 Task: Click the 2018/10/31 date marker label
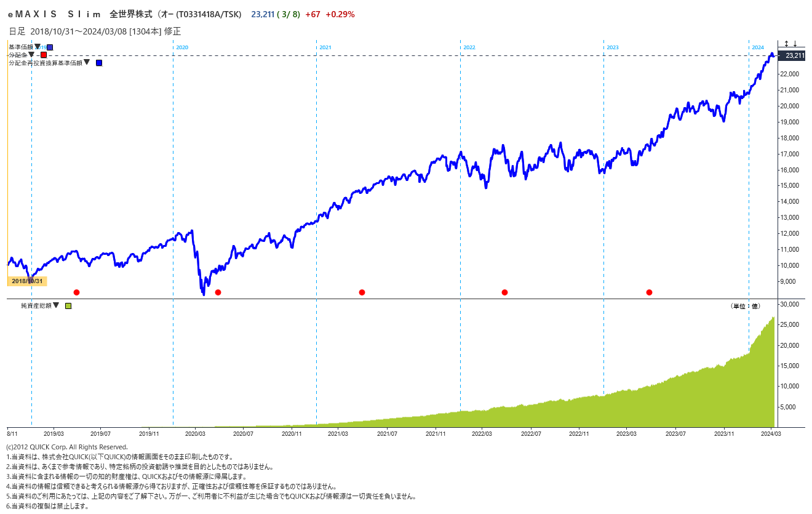pos(27,281)
